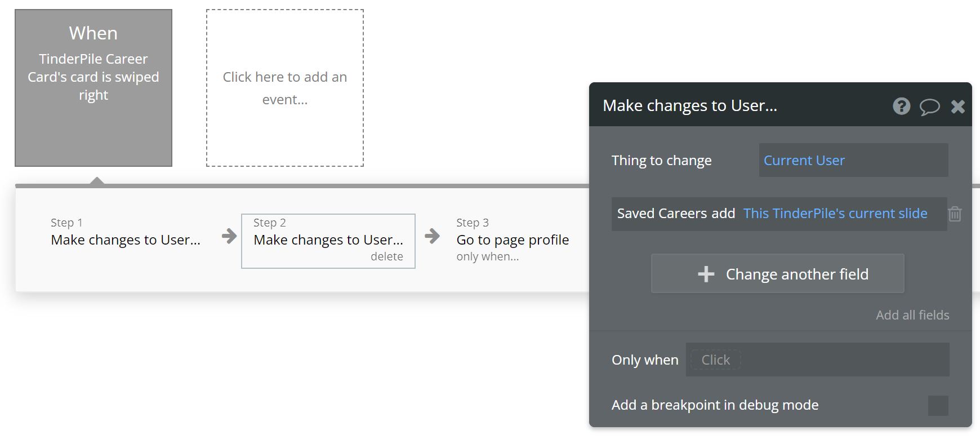Click the Only when condition field
This screenshot has height=439, width=980.
point(817,360)
